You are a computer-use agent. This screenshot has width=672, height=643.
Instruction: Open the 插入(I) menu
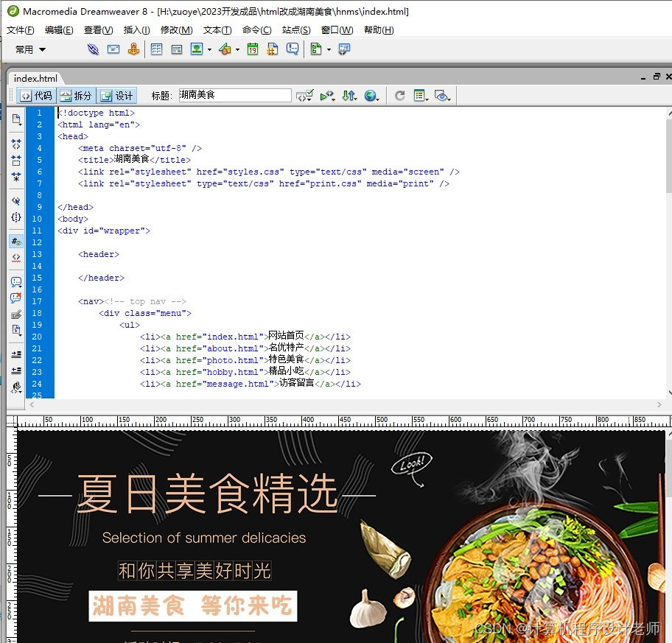[137, 30]
